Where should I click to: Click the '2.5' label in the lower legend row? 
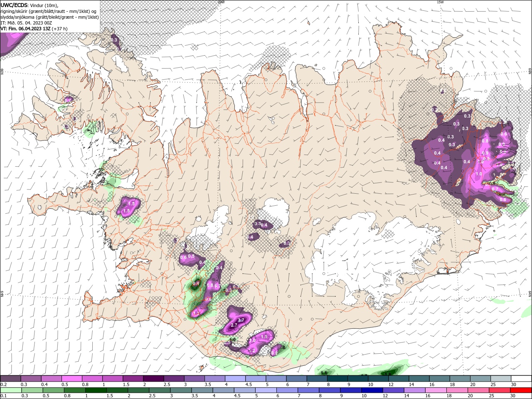153,396
